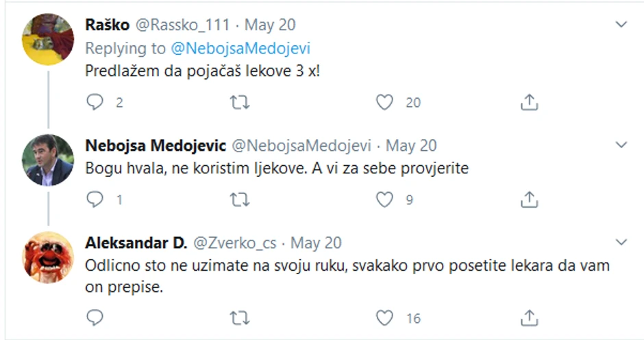Share Nebojsa Medojevic's tweet

(529, 199)
